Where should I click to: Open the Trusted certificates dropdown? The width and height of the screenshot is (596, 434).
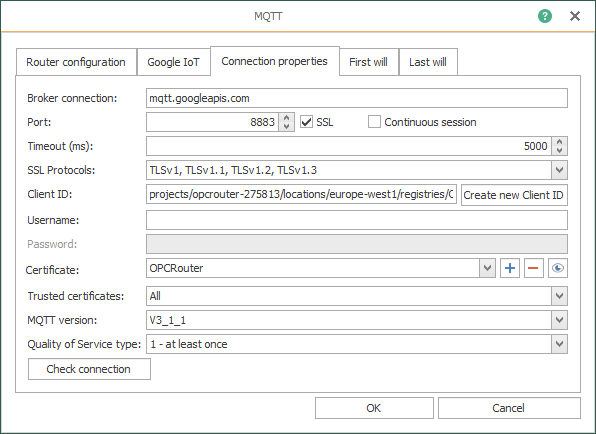click(559, 296)
